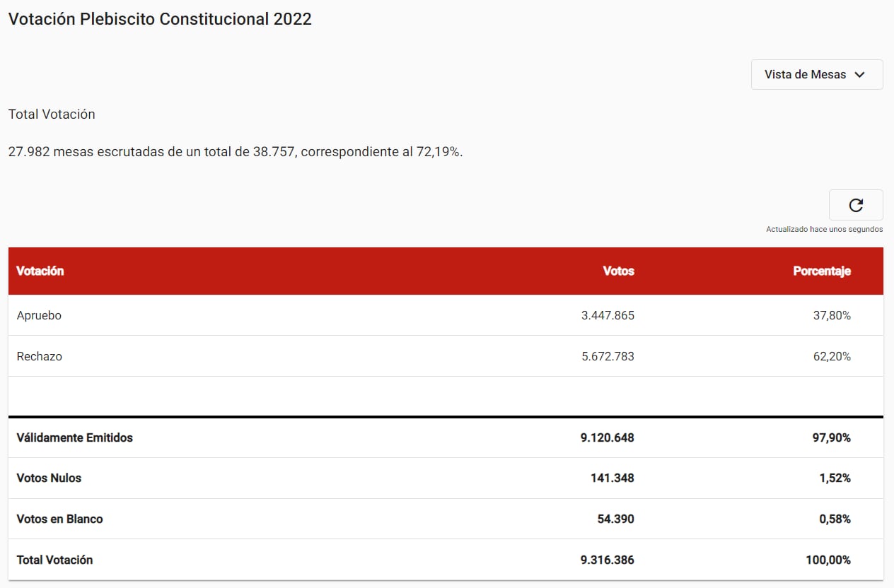Click the page title Votación Plebiscito Constitucional 2022
The width and height of the screenshot is (894, 588).
[160, 19]
